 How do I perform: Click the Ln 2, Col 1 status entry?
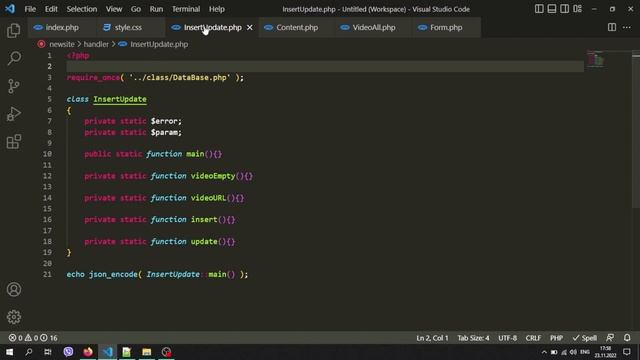pyautogui.click(x=432, y=338)
